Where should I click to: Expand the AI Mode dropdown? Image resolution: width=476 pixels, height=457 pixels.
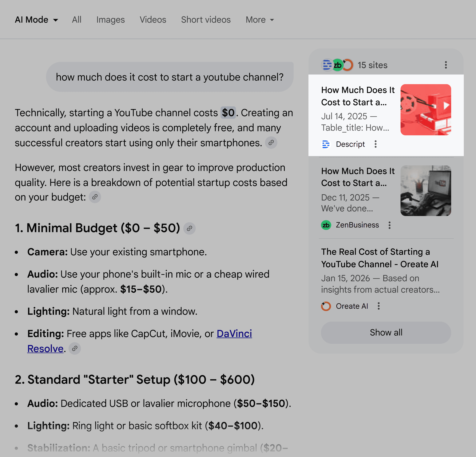(x=36, y=20)
